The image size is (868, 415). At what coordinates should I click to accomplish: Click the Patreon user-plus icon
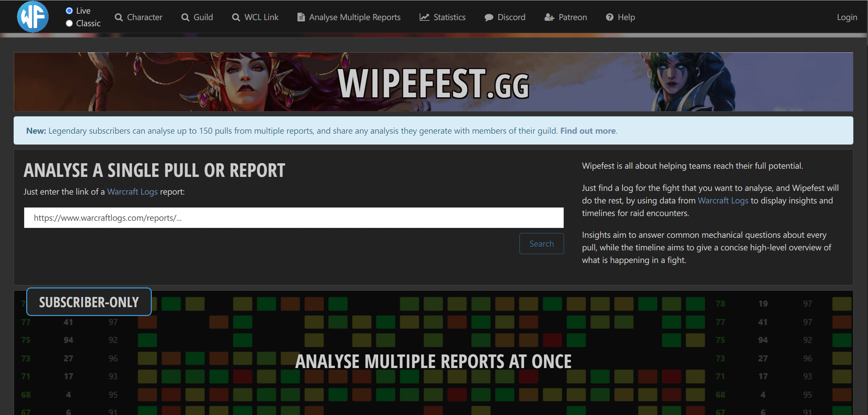point(549,17)
